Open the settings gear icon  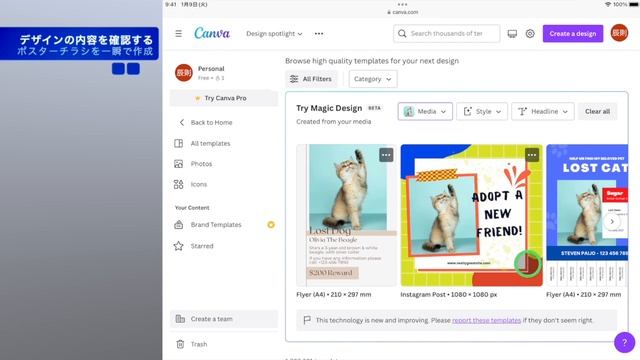(x=530, y=33)
